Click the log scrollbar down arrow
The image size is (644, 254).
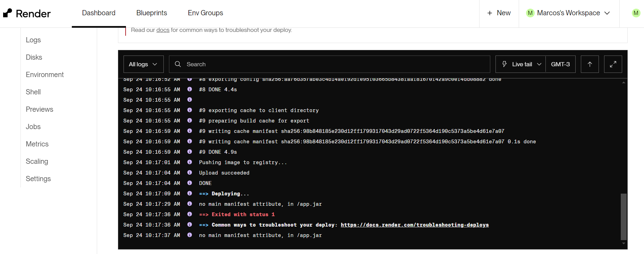tap(624, 244)
